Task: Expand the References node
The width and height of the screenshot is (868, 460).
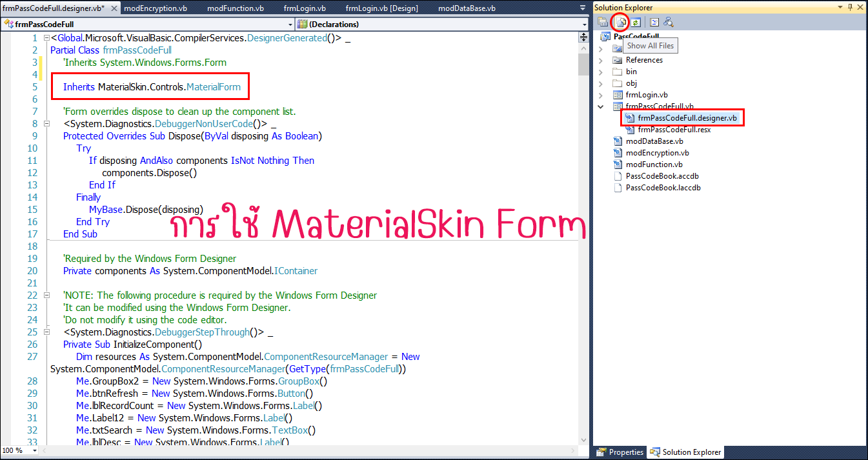Action: 601,60
